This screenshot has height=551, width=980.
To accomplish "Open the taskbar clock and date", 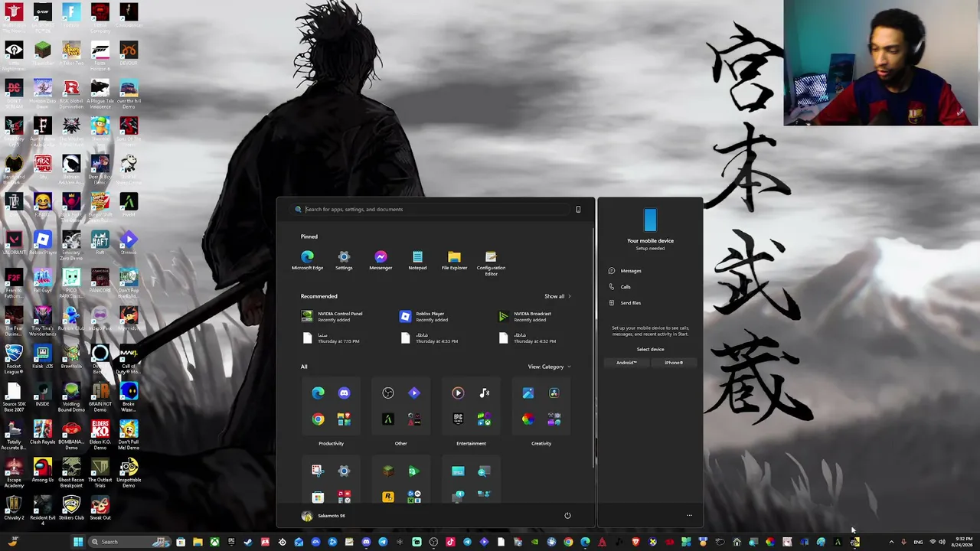I will point(962,542).
